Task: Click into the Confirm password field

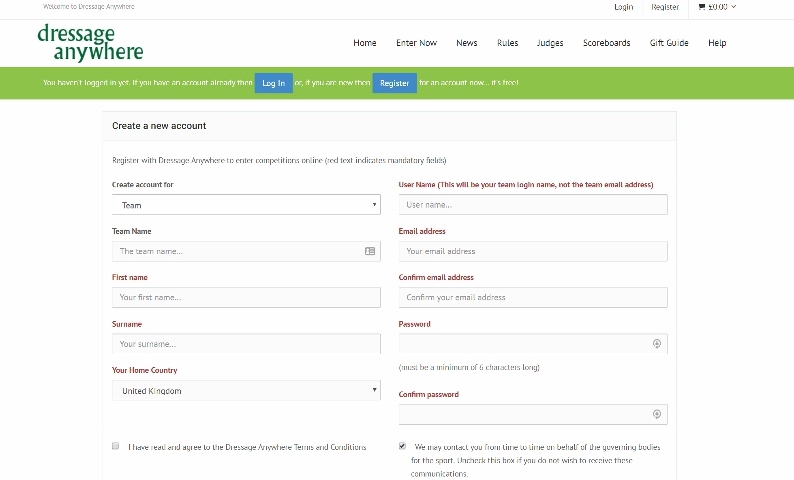Action: [533, 414]
